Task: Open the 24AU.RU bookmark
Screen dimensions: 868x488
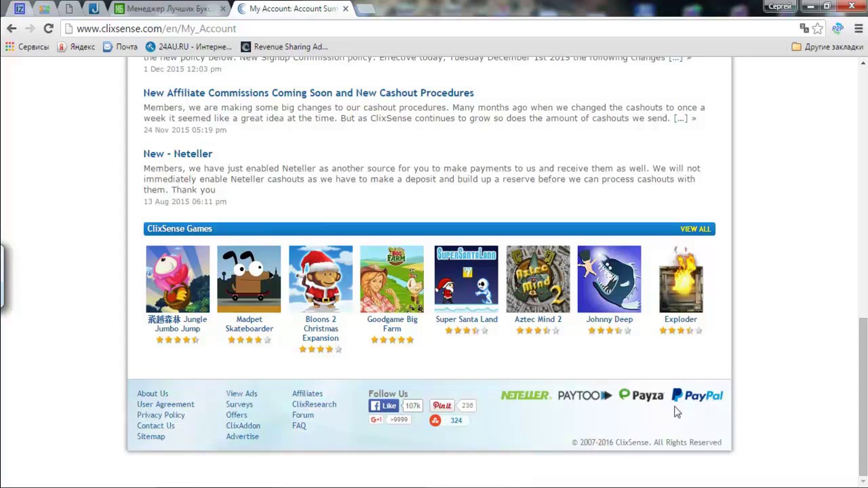Action: (189, 47)
